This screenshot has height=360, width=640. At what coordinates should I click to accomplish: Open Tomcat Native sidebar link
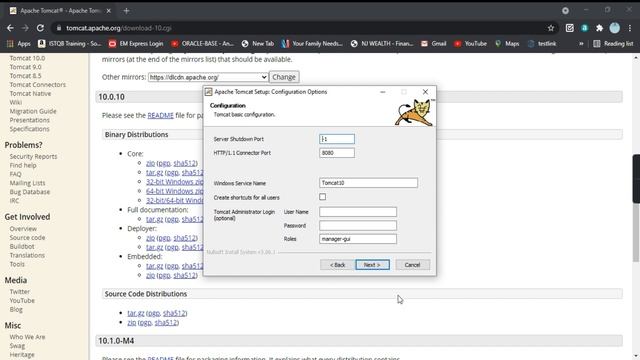click(30, 93)
